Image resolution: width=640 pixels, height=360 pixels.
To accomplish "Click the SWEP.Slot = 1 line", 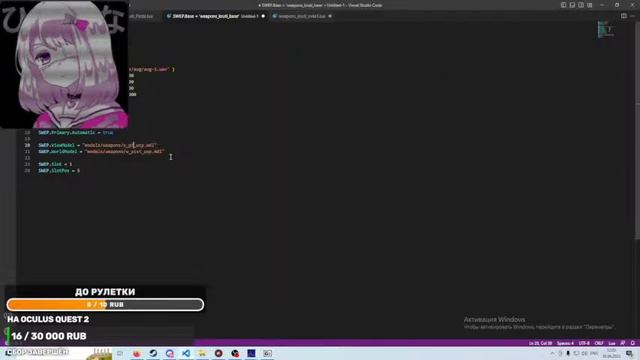I will (55, 164).
